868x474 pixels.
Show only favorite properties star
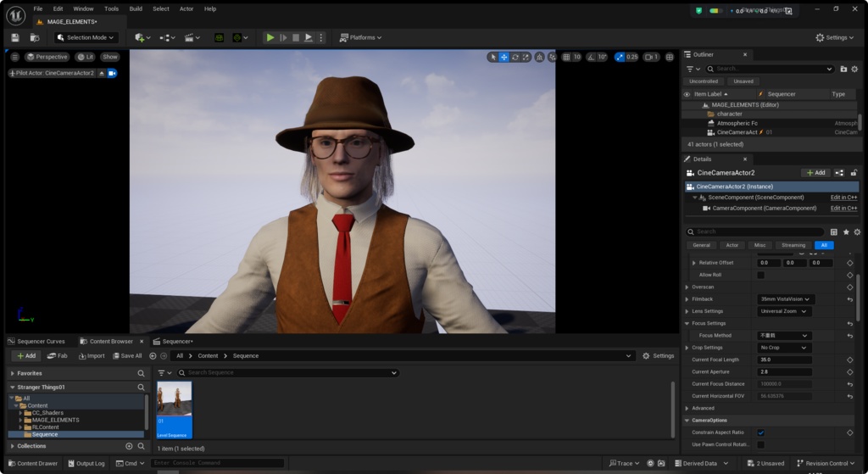point(846,232)
